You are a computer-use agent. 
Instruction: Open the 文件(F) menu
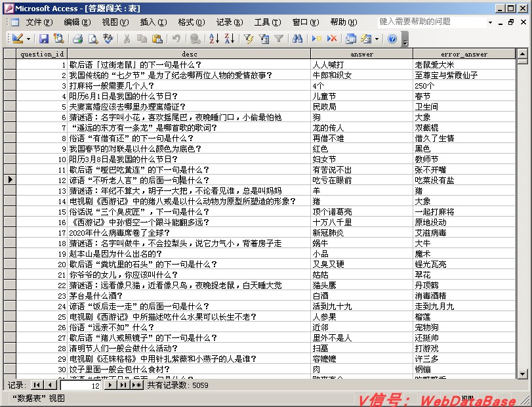39,22
